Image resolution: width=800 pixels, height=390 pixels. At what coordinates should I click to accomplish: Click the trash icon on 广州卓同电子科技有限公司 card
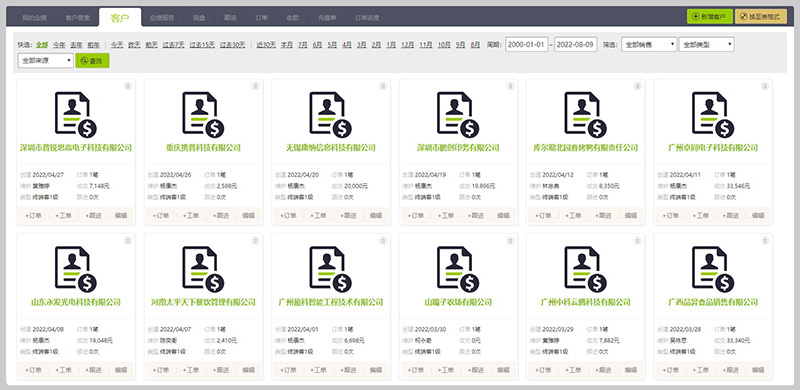coord(765,86)
